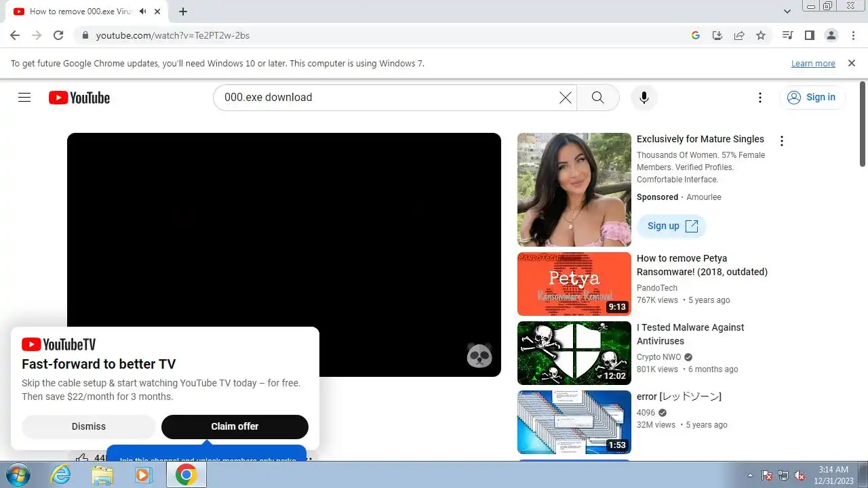Show hidden tray icons arrow
Viewport: 868px width, 488px height.
[750, 475]
